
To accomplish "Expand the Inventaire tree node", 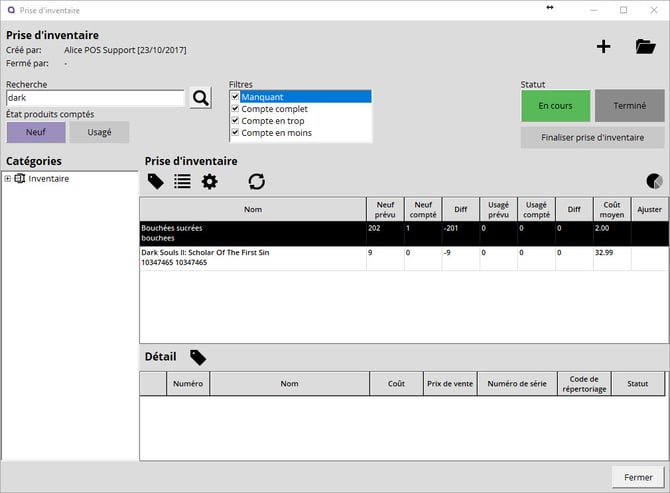I will point(8,179).
